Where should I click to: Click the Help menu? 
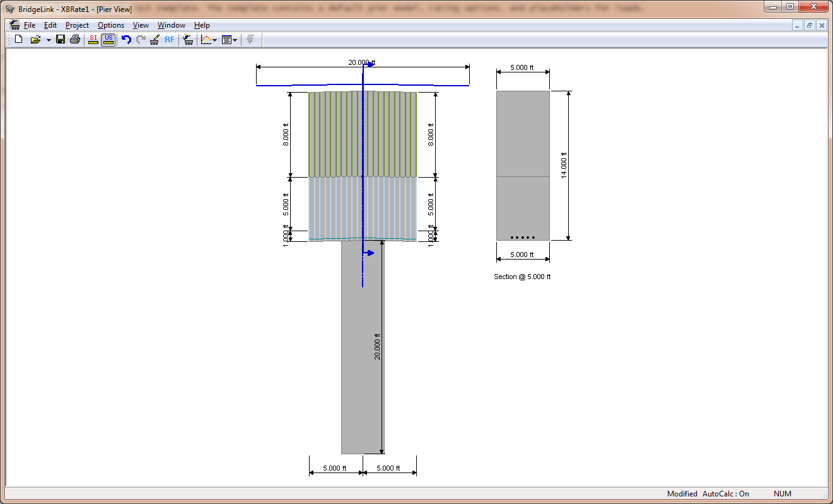point(202,25)
